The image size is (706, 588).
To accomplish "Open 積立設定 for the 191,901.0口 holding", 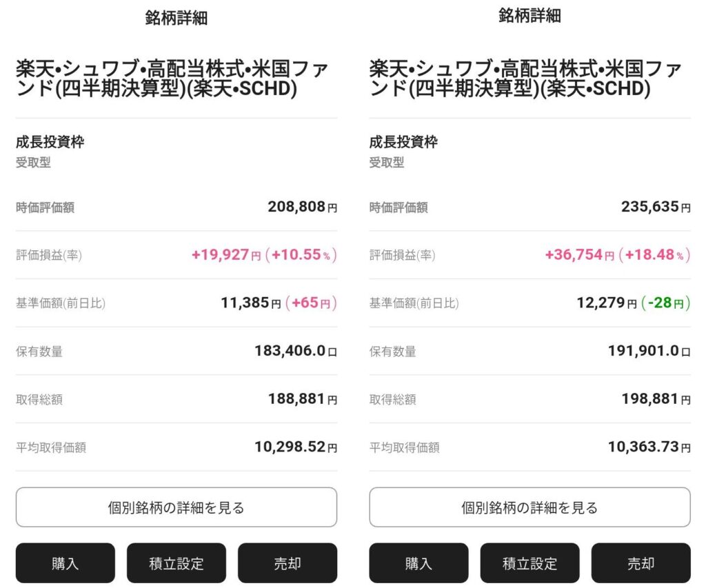I will tap(529, 563).
